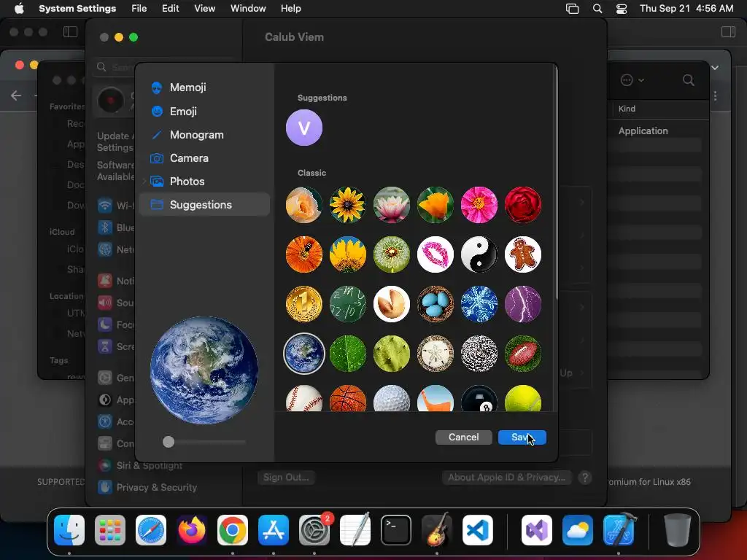Open the Apple menu
Viewport: 747px width, 560px height.
(x=19, y=9)
